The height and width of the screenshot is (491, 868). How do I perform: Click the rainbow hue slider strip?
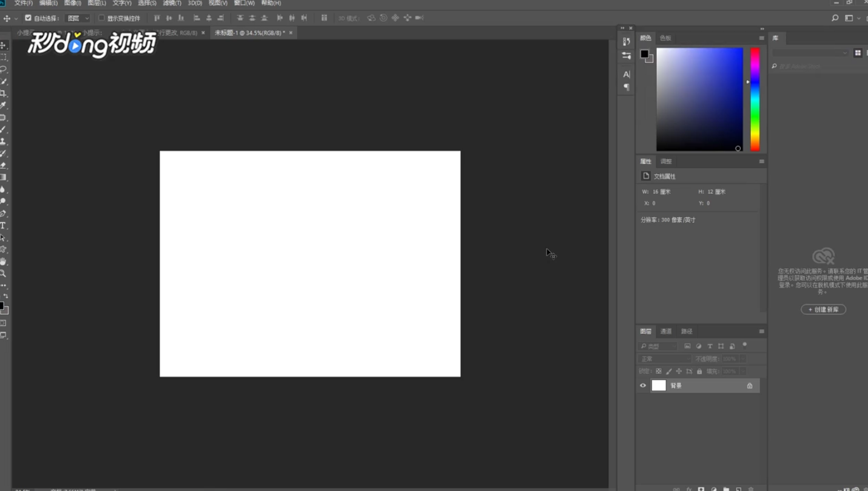[x=755, y=100]
